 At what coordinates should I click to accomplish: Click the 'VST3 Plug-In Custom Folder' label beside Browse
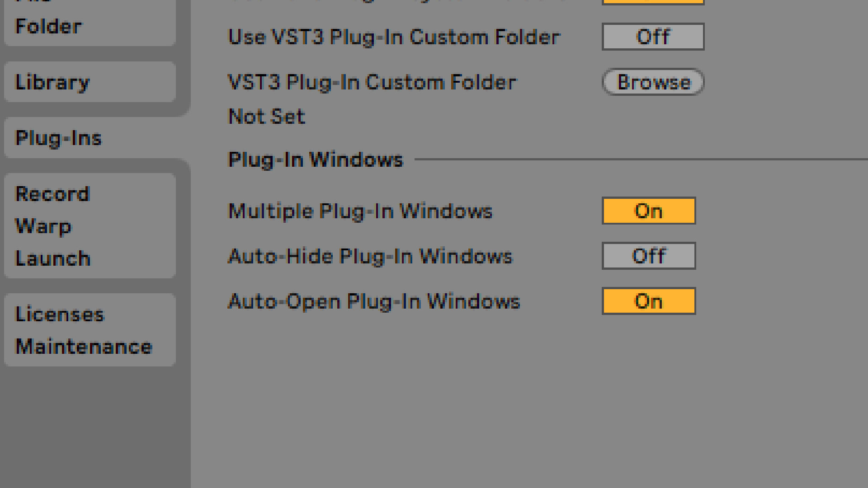[372, 83]
